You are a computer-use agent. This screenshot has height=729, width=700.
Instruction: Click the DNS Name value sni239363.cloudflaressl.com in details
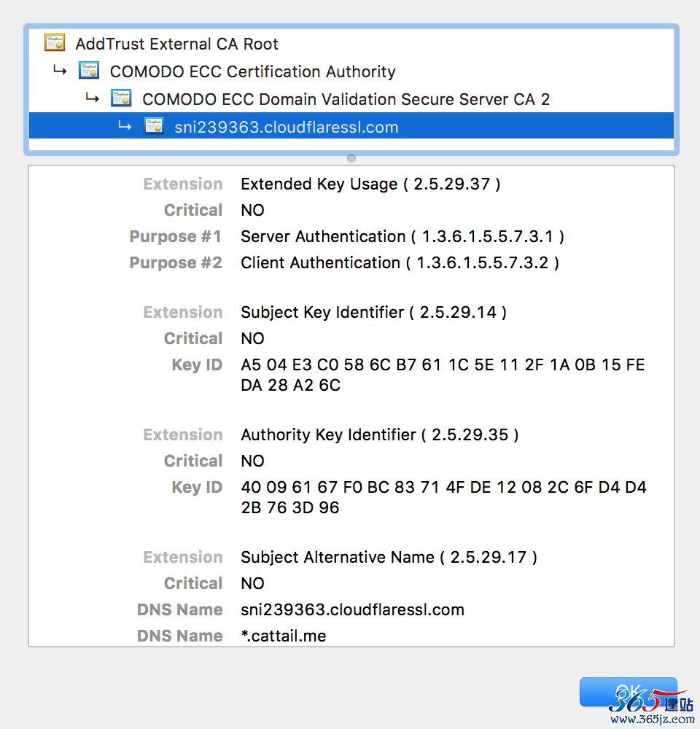point(353,609)
